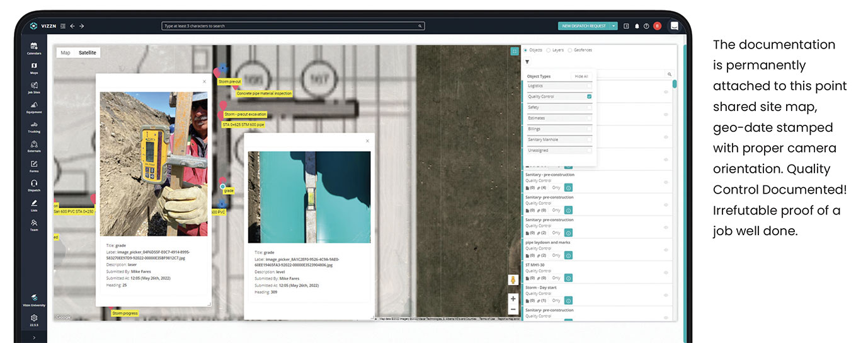Open the level on pipe photo thumbnail

pos(309,197)
